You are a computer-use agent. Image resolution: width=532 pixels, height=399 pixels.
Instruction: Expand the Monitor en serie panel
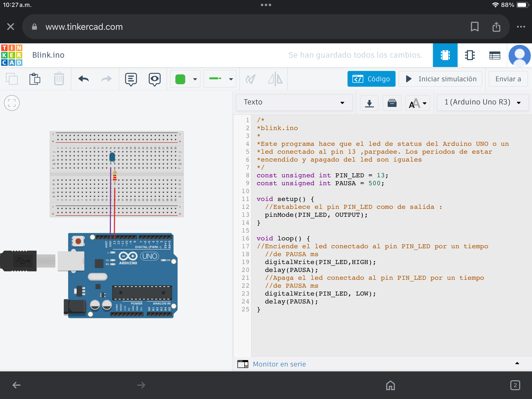[x=279, y=364]
